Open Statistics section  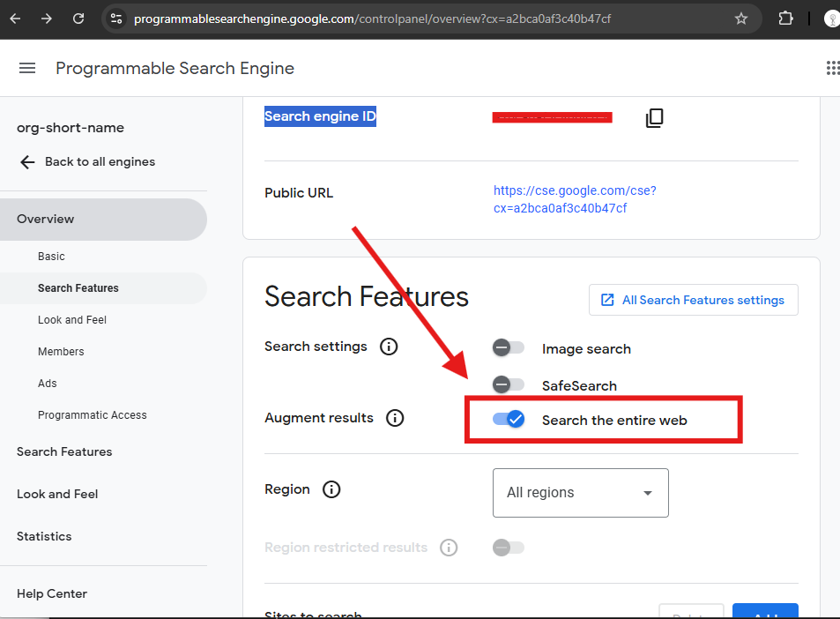44,536
